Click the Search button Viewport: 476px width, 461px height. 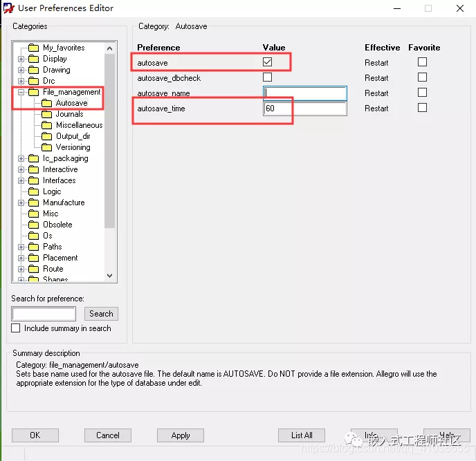(x=101, y=314)
